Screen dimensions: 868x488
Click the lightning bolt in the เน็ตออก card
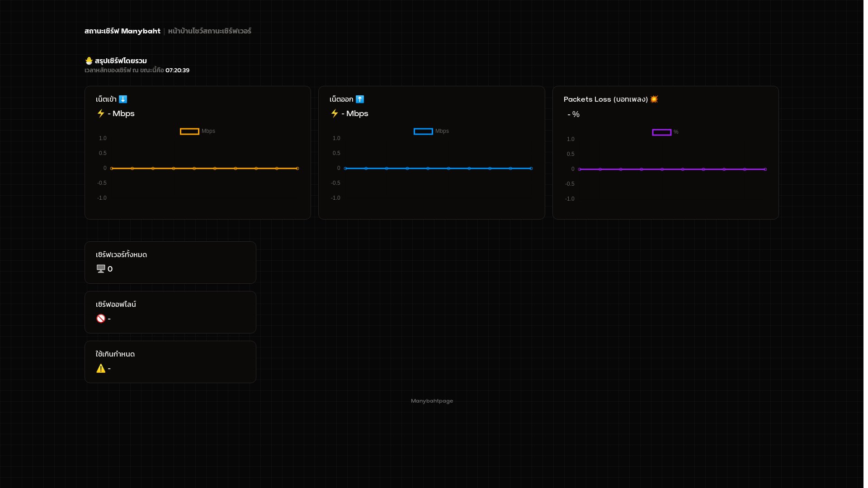click(335, 113)
